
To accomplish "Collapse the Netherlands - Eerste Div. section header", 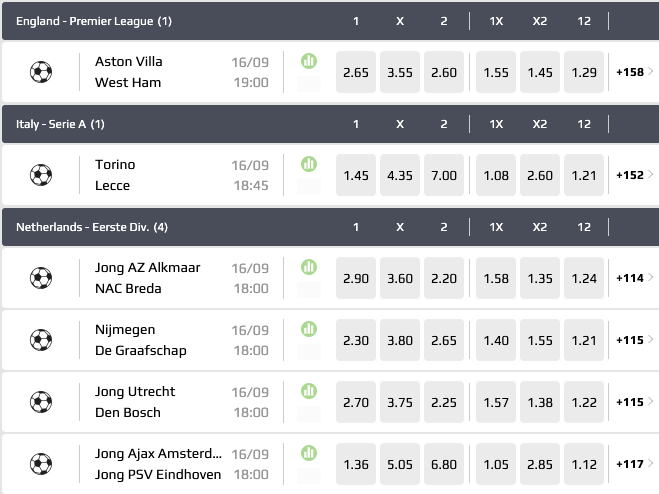I will (92, 227).
